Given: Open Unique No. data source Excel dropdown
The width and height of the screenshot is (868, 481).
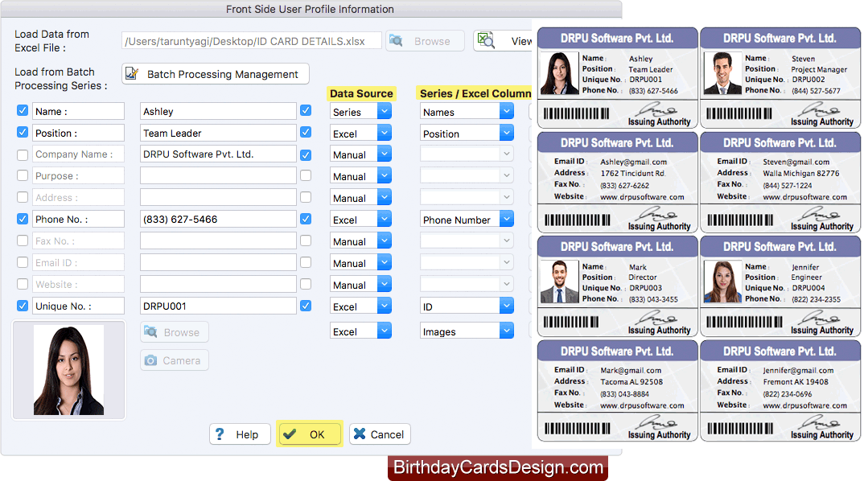Looking at the screenshot, I should pos(360,306).
